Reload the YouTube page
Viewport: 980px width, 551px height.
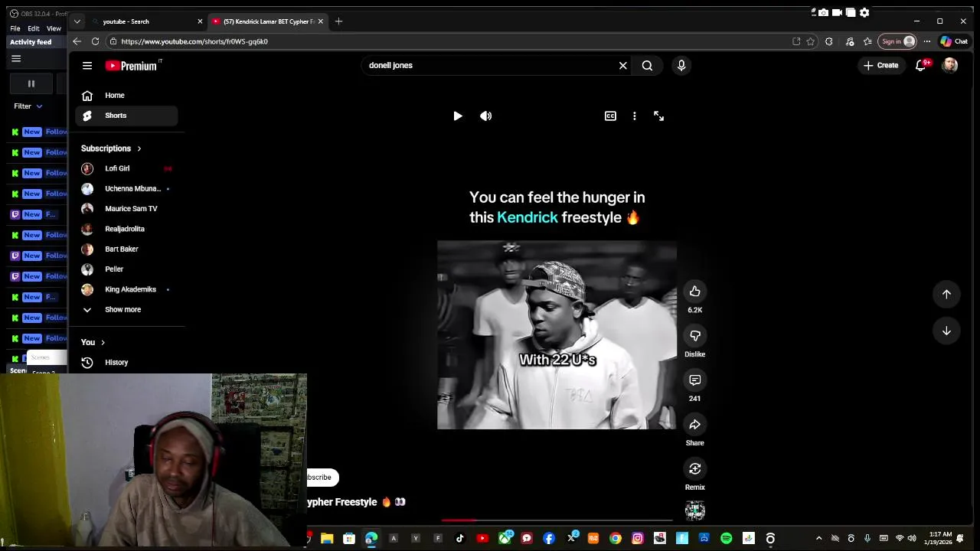tap(95, 41)
